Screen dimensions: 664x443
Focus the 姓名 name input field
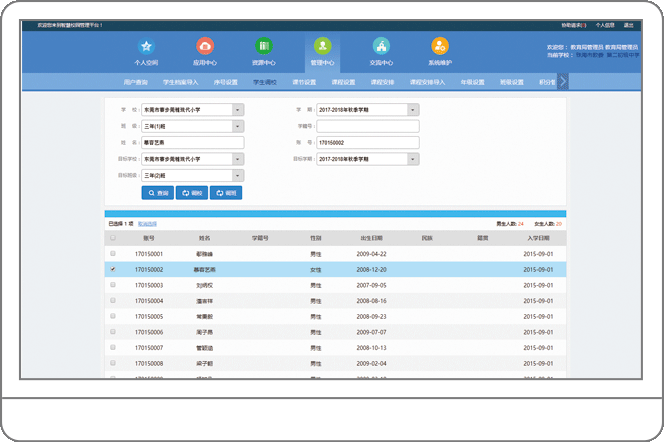pos(193,142)
